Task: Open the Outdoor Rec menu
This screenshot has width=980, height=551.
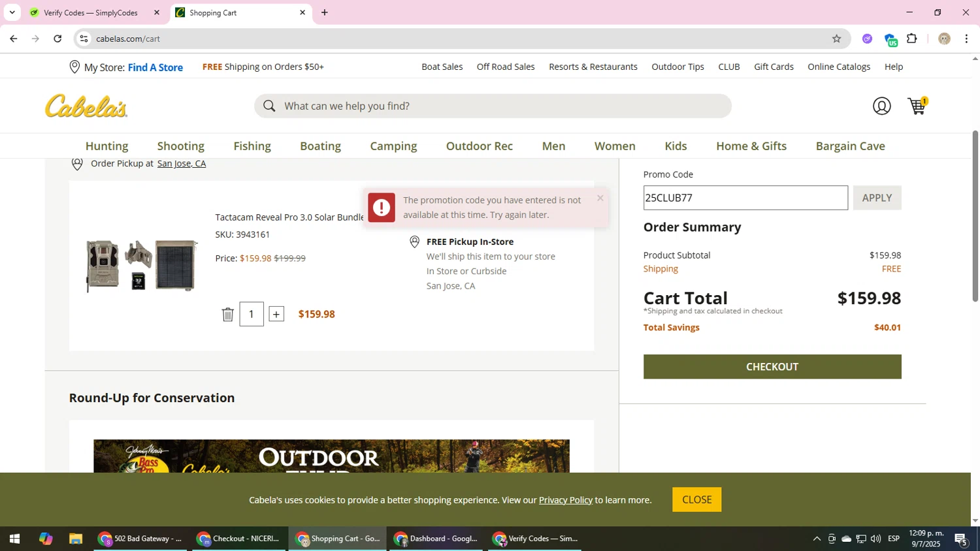Action: click(x=480, y=146)
